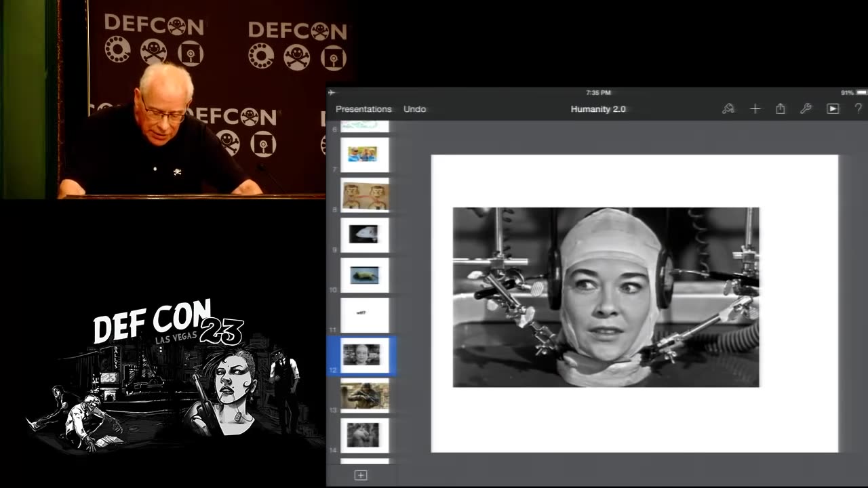Viewport: 868px width, 488px height.
Task: Select highlighted slide 12 thumbnail
Action: point(364,355)
